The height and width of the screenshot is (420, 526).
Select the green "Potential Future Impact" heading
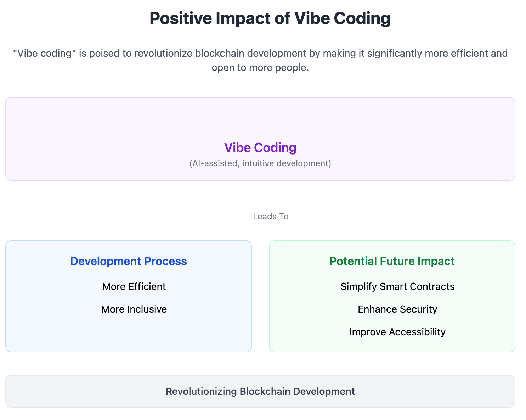(392, 261)
